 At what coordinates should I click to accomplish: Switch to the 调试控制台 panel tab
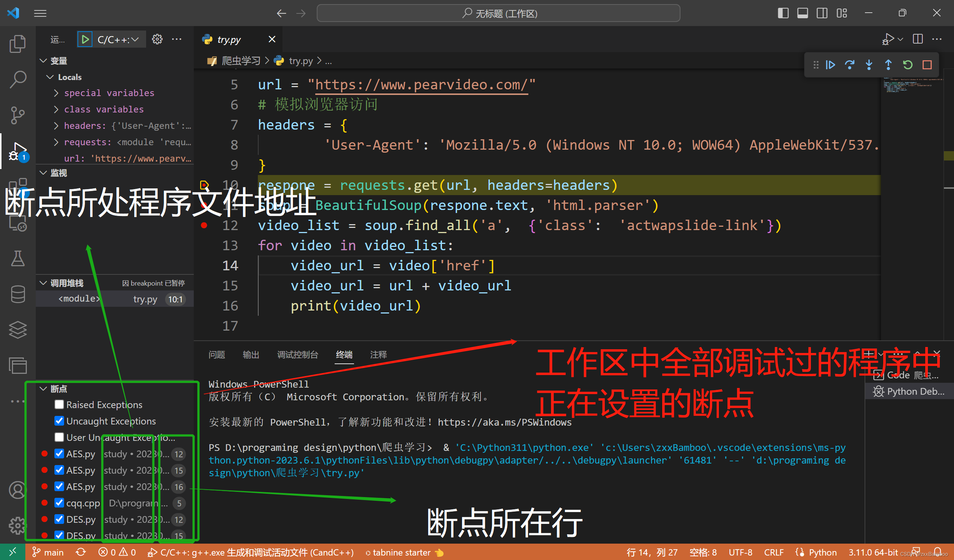click(x=297, y=354)
